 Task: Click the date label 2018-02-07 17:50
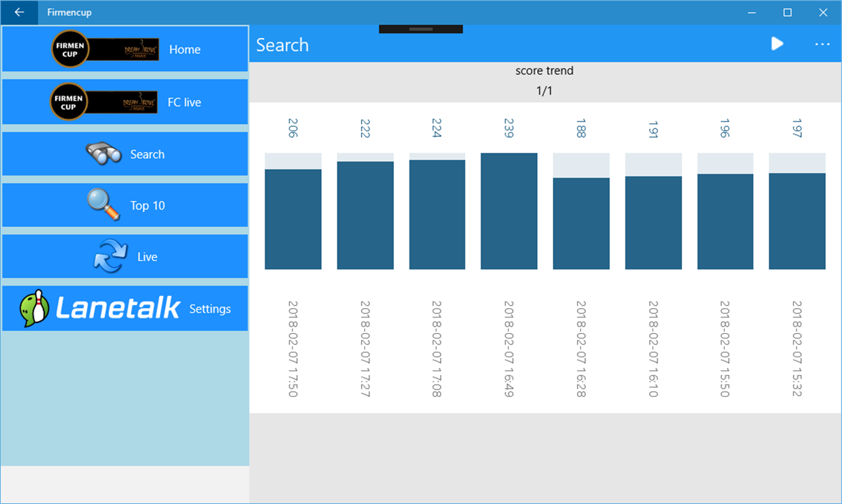pos(293,348)
